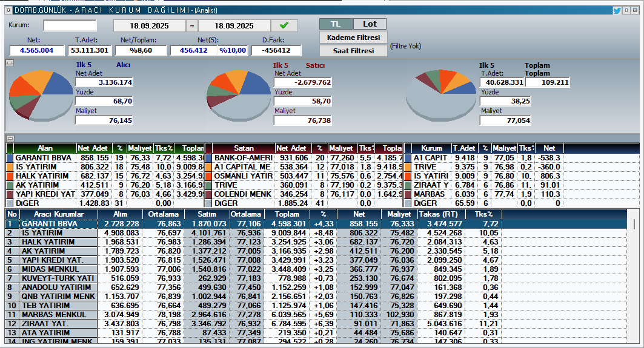Collapse the pie charts panel
The height and width of the screenshot is (348, 644).
coord(10,63)
